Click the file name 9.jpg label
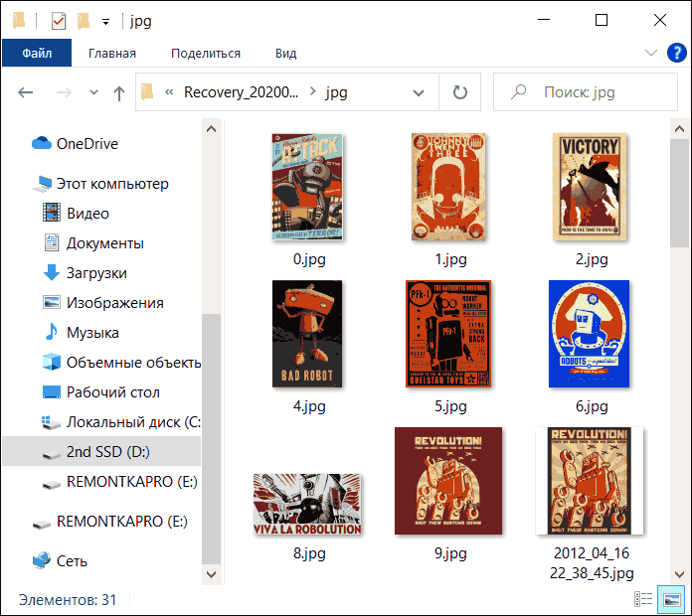Screen dimensions: 692x616 pos(450,553)
